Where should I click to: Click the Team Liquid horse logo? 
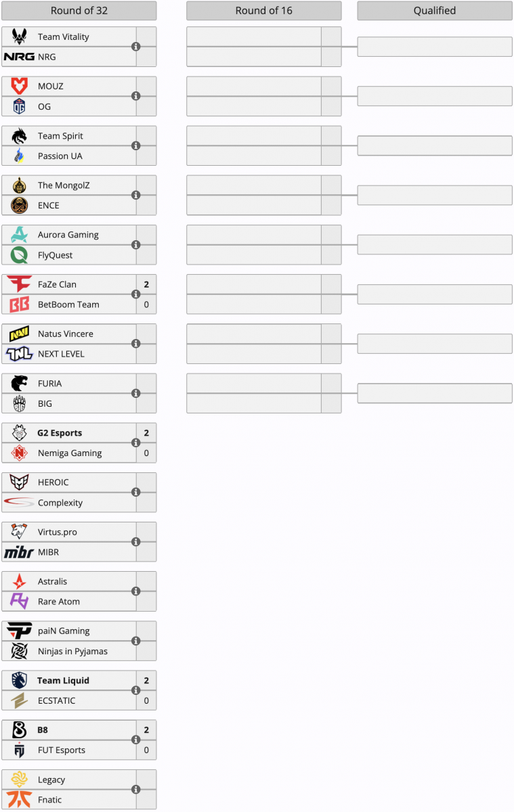pos(20,681)
